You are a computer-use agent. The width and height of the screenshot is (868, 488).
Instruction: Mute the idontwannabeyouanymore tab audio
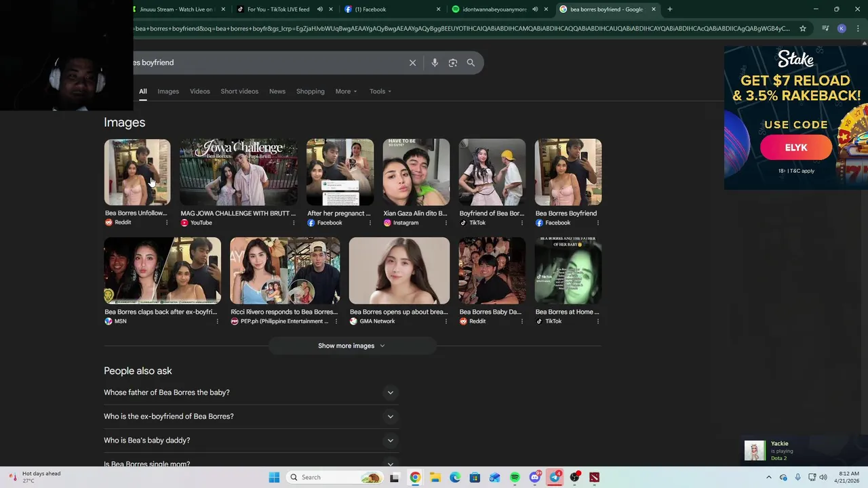tap(534, 9)
